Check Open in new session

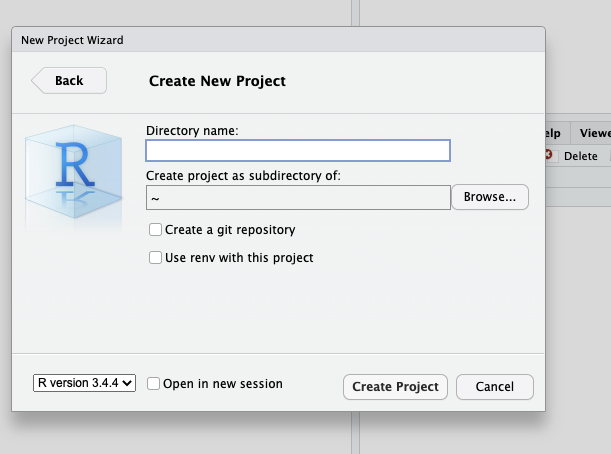(153, 383)
